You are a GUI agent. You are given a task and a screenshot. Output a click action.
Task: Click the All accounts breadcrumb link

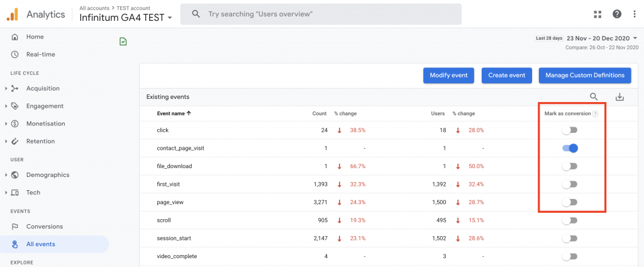click(x=94, y=8)
